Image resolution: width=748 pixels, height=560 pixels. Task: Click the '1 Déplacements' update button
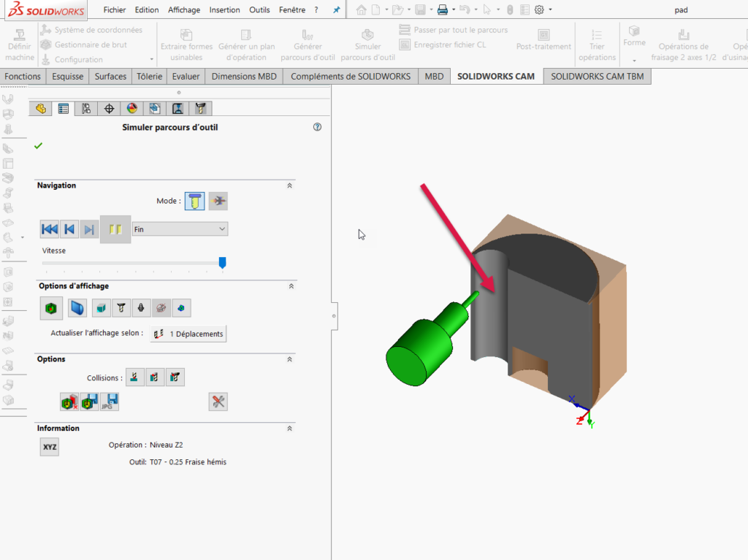coord(188,334)
